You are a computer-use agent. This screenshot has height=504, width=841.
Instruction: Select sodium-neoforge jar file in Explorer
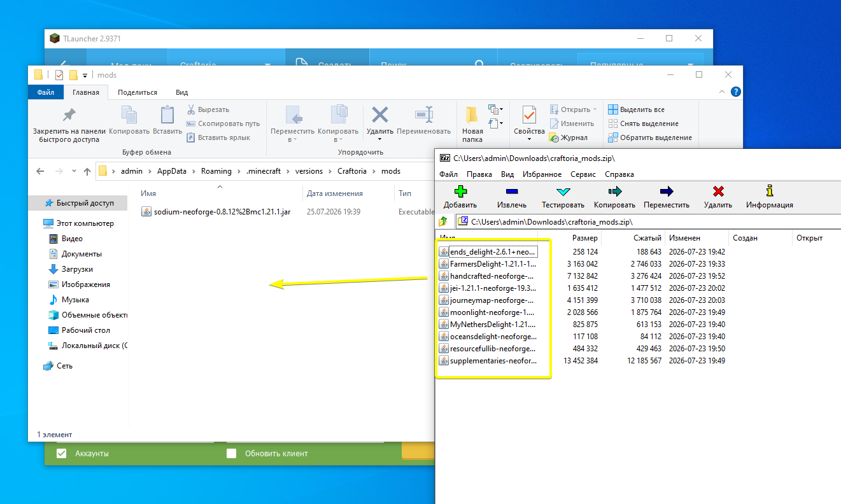coord(222,211)
